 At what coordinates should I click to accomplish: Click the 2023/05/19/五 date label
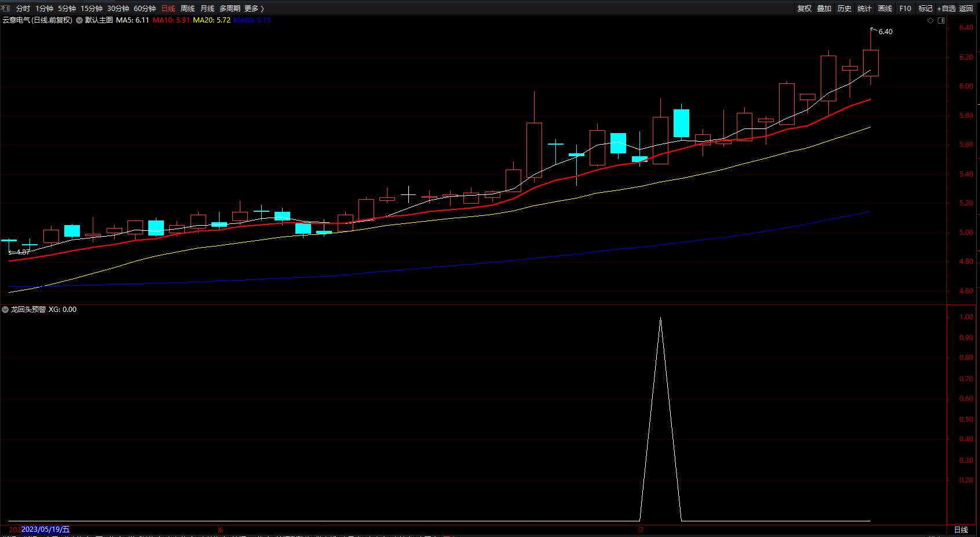click(x=46, y=529)
